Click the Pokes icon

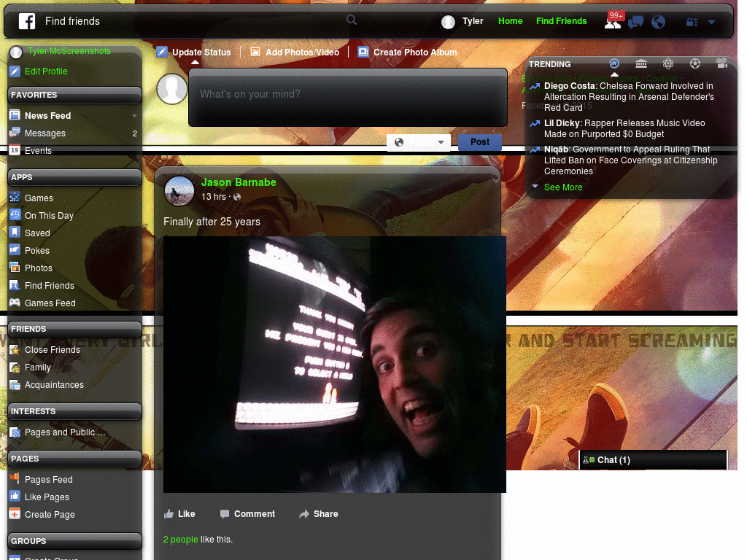pyautogui.click(x=15, y=249)
